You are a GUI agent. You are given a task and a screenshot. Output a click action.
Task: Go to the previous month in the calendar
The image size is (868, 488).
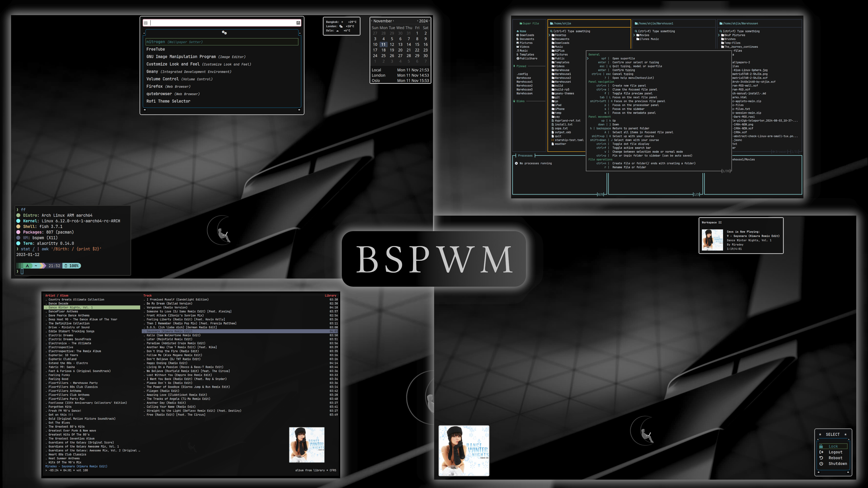coord(372,21)
